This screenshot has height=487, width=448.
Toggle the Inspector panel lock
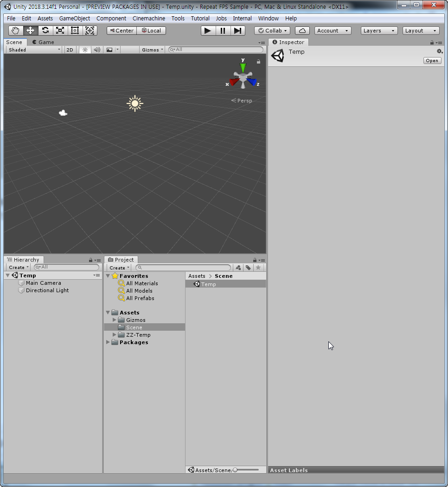click(432, 43)
